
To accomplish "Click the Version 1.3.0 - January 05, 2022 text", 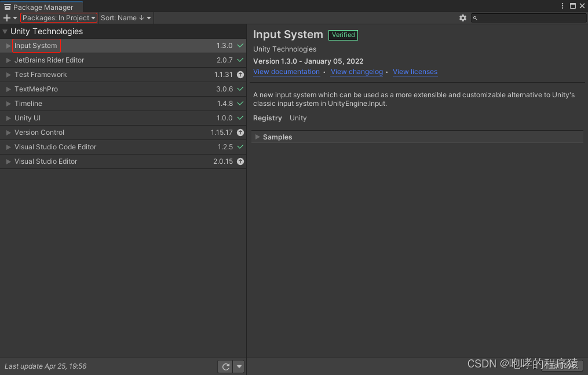I will click(x=308, y=61).
